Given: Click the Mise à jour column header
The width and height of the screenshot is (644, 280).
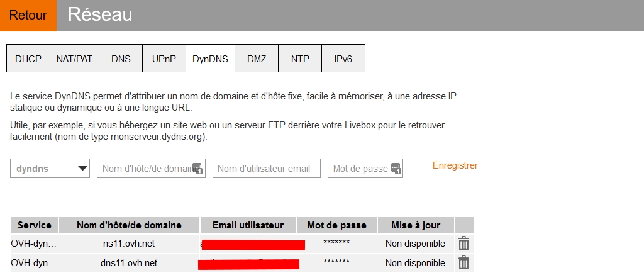Looking at the screenshot, I should tap(416, 225).
